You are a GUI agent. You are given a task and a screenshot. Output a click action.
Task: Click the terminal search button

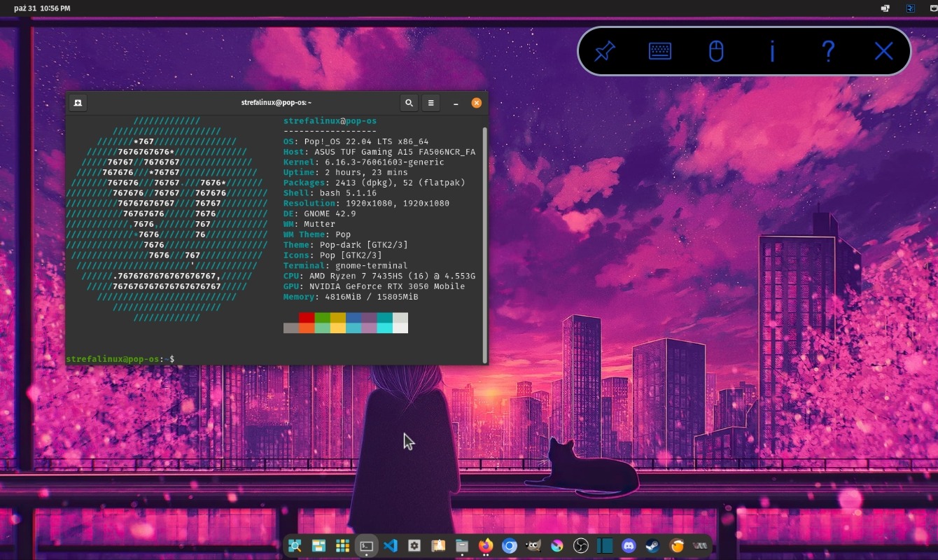tap(409, 103)
